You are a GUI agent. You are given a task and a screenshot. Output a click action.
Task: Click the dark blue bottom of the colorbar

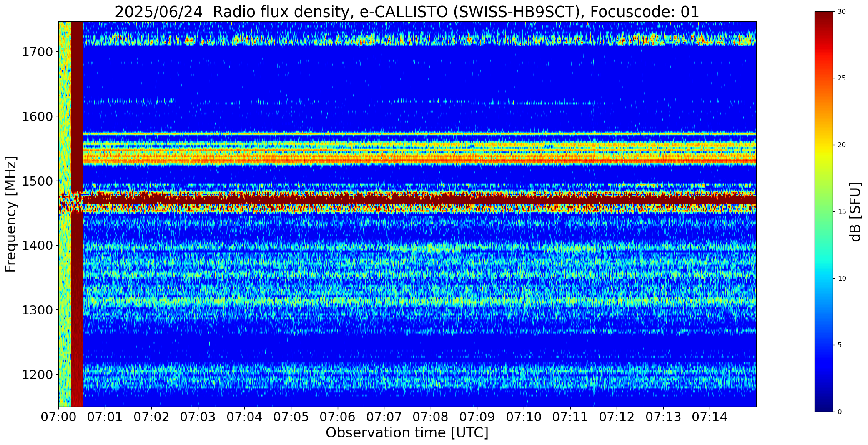coord(825,405)
